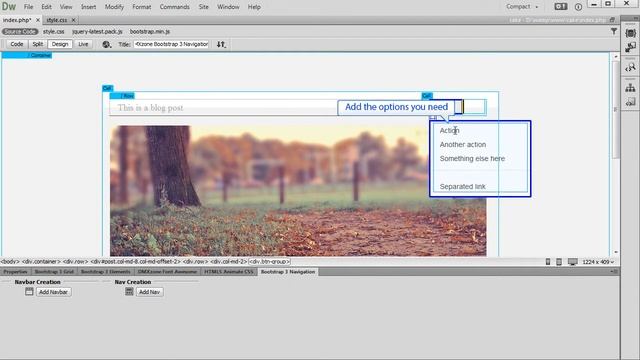Open the Edit menu
Image resolution: width=640 pixels, height=360 pixels.
pyautogui.click(x=47, y=7)
